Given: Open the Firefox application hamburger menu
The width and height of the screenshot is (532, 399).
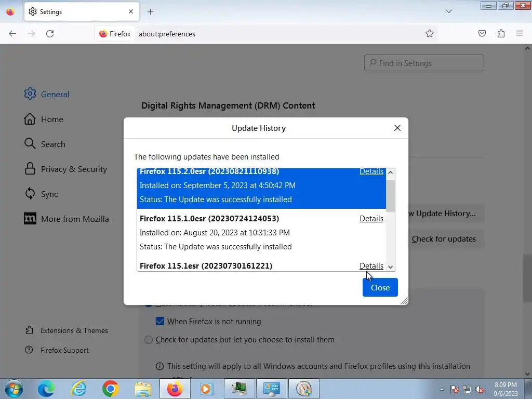Looking at the screenshot, I should coord(520,33).
